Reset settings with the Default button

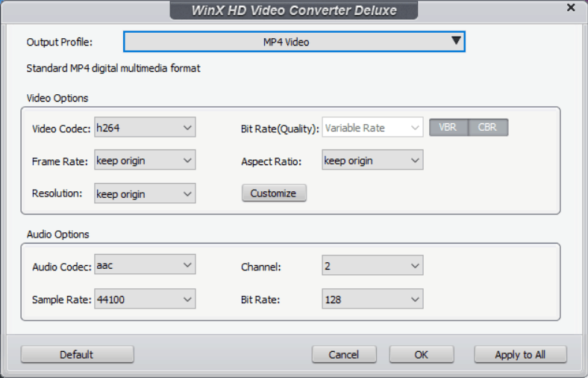[77, 354]
